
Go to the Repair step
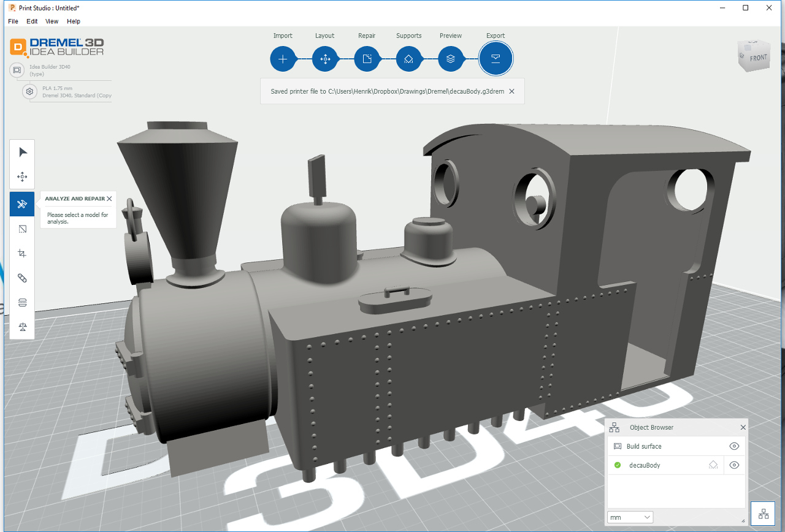click(367, 59)
